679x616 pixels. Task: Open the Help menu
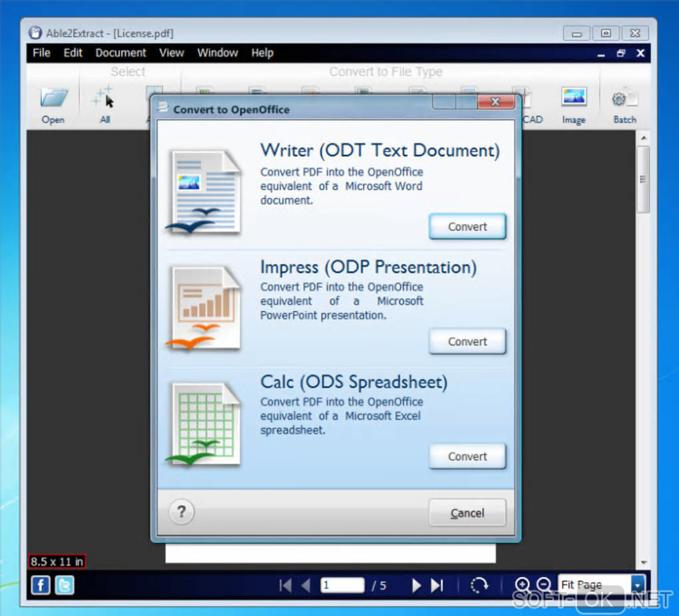(262, 53)
